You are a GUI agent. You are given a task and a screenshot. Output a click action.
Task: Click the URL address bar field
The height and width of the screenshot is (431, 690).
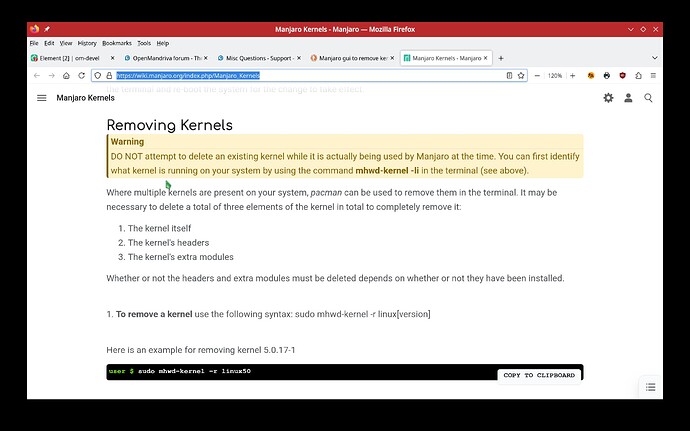point(309,76)
